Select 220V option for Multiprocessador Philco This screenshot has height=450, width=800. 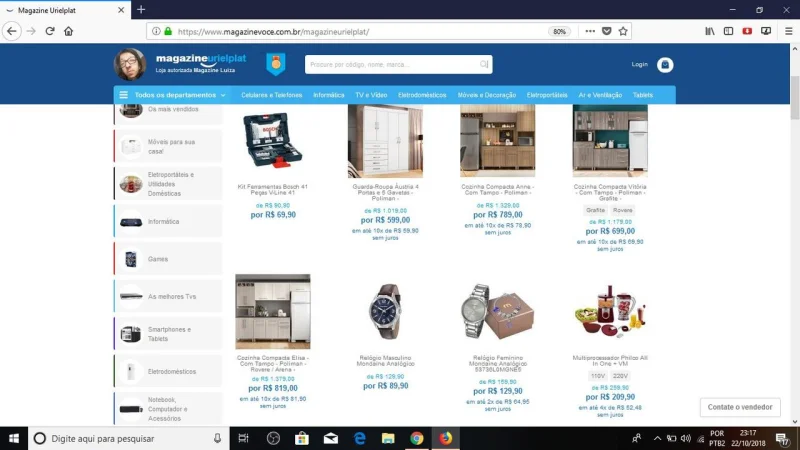[620, 376]
